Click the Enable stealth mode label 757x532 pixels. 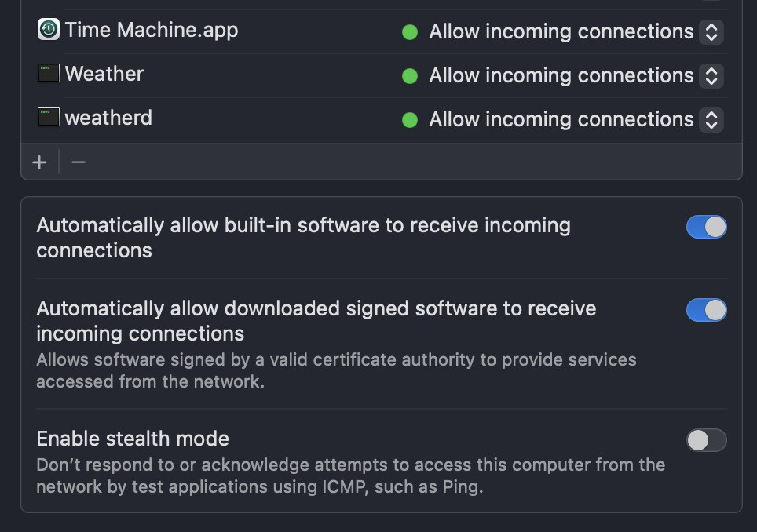click(133, 438)
